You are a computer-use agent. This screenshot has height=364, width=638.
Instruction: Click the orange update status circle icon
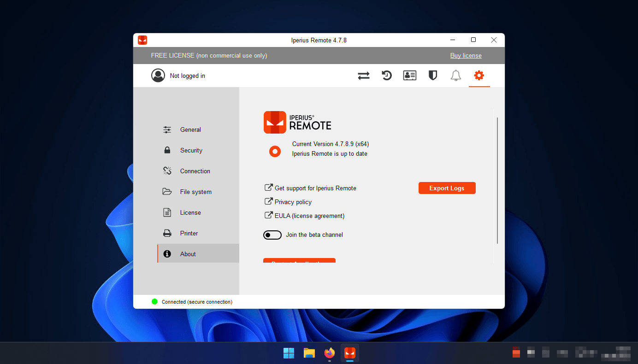coord(275,151)
